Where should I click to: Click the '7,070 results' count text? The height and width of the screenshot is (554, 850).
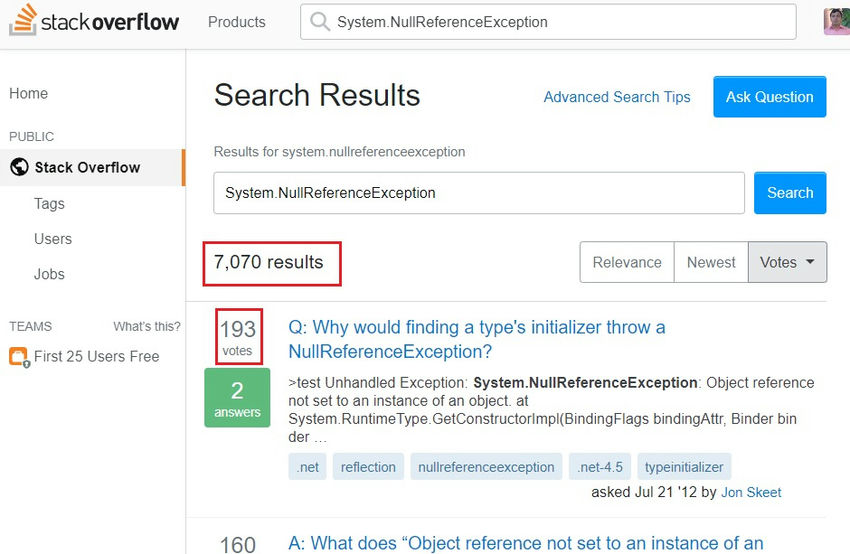tap(268, 262)
